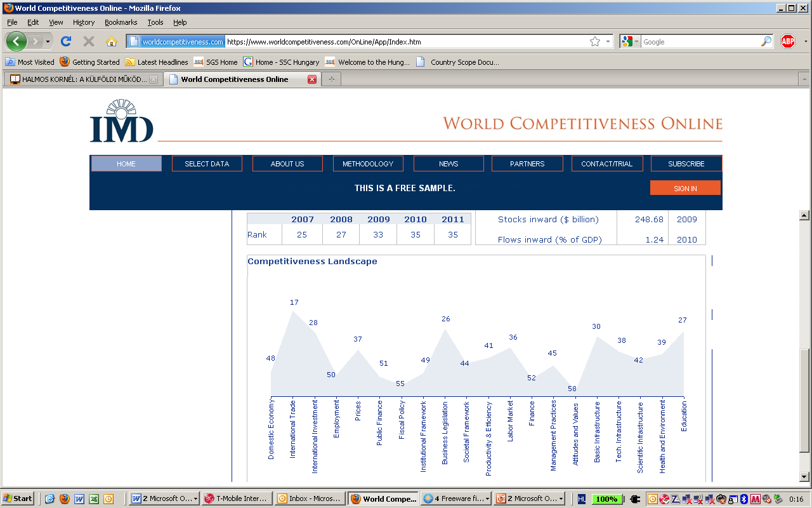812x508 pixels.
Task: Go back with the browser Back arrow
Action: (x=16, y=41)
